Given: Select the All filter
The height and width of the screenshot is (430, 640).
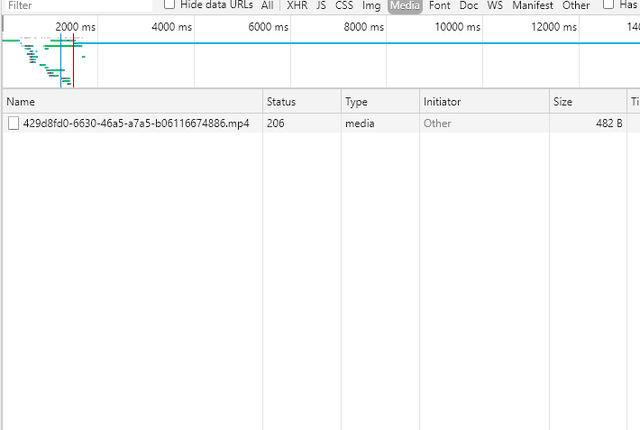Looking at the screenshot, I should pos(267,5).
